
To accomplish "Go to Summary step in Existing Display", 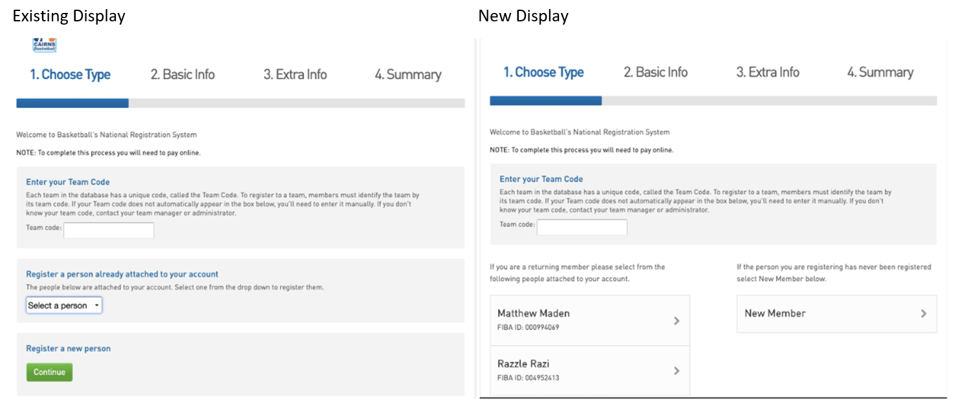I will click(408, 74).
